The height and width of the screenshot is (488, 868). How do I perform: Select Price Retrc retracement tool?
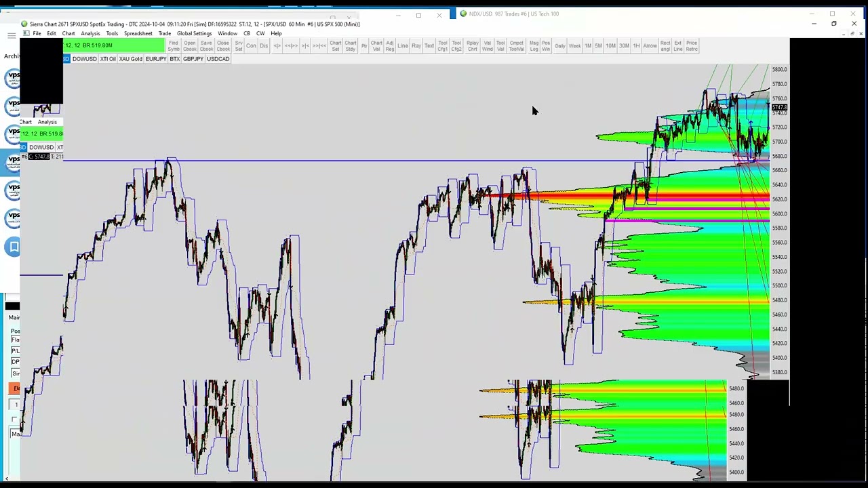692,45
